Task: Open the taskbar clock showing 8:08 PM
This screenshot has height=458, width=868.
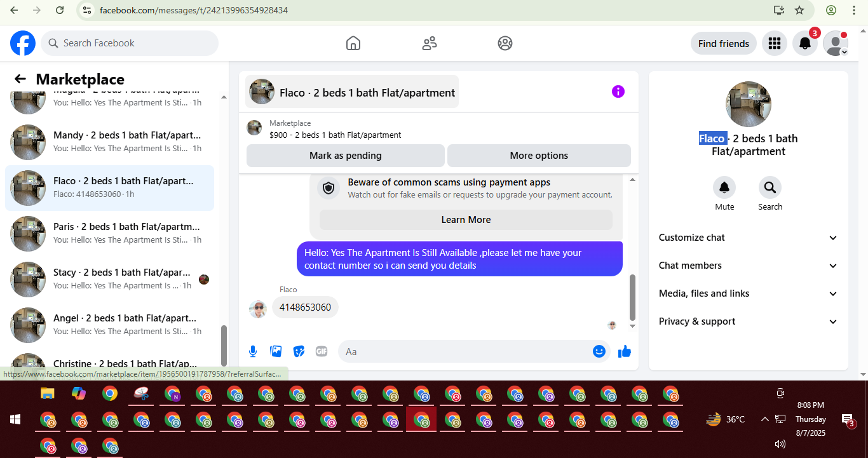Action: 811,419
